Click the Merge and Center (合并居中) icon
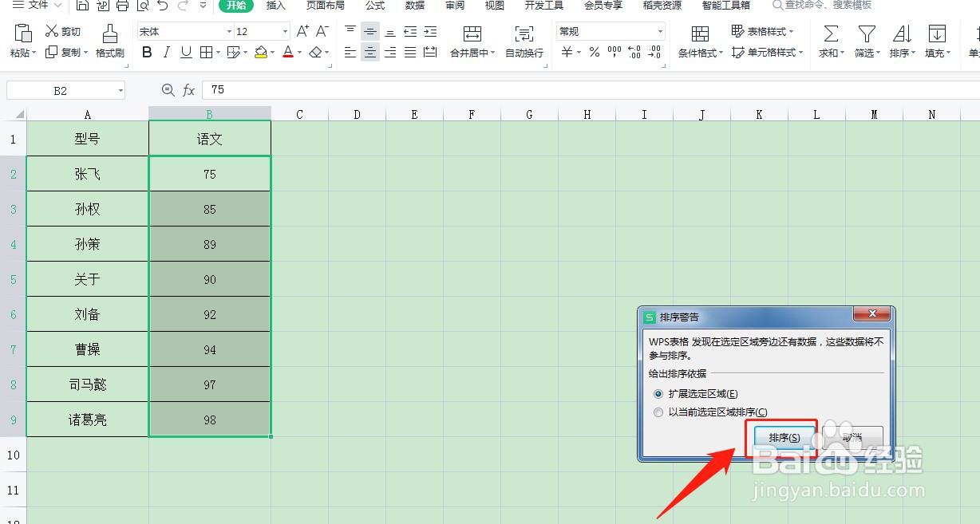The height and width of the screenshot is (524, 980). click(x=472, y=33)
